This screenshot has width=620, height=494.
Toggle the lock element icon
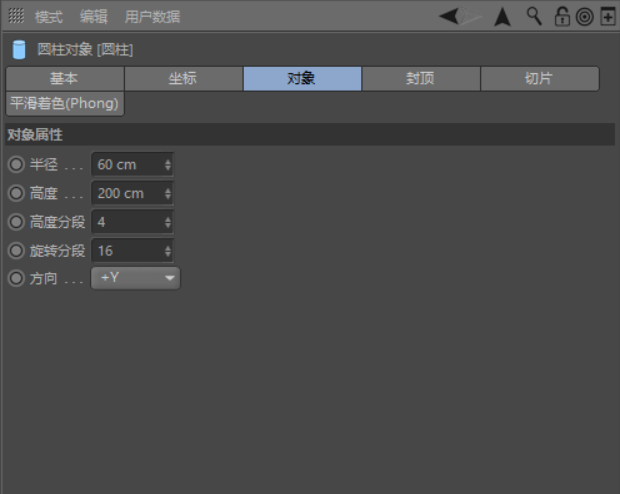(562, 16)
